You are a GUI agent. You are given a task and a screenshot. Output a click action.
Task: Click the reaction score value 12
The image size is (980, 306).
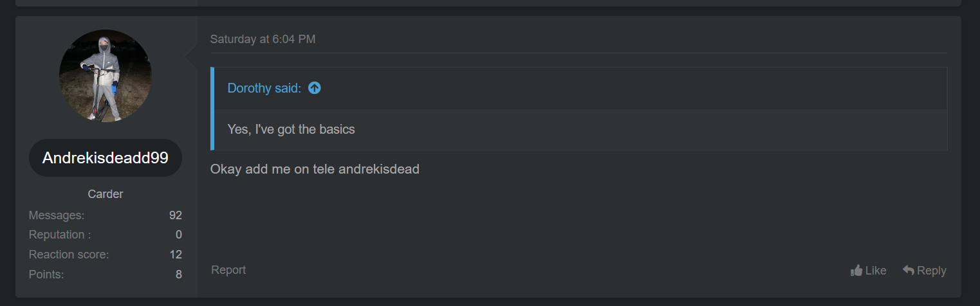(176, 255)
